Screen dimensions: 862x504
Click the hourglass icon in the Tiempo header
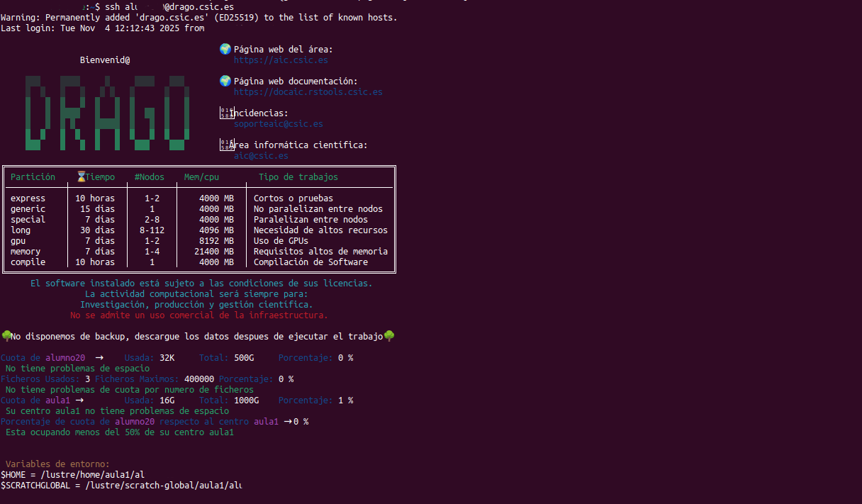coord(82,177)
